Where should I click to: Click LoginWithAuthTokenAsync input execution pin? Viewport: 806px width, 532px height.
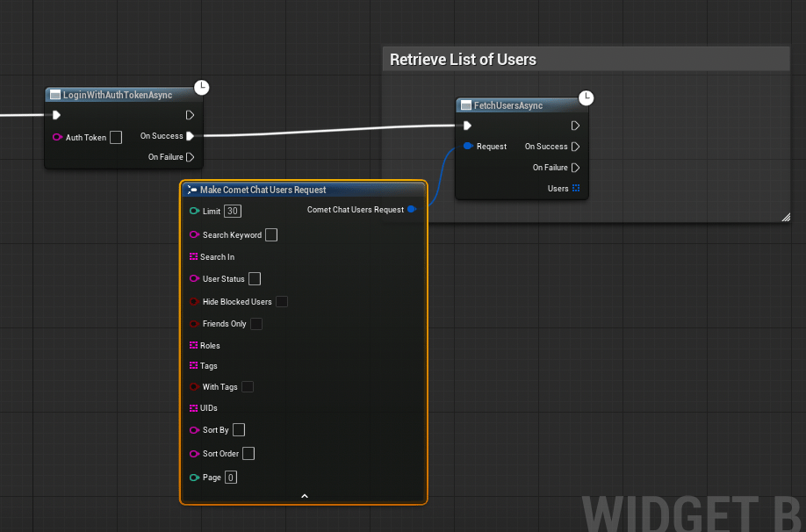56,115
